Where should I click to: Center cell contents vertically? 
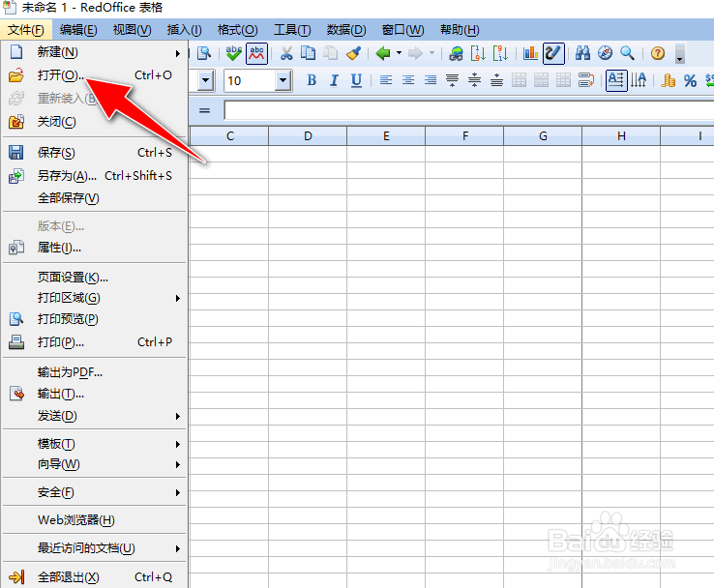tap(474, 80)
